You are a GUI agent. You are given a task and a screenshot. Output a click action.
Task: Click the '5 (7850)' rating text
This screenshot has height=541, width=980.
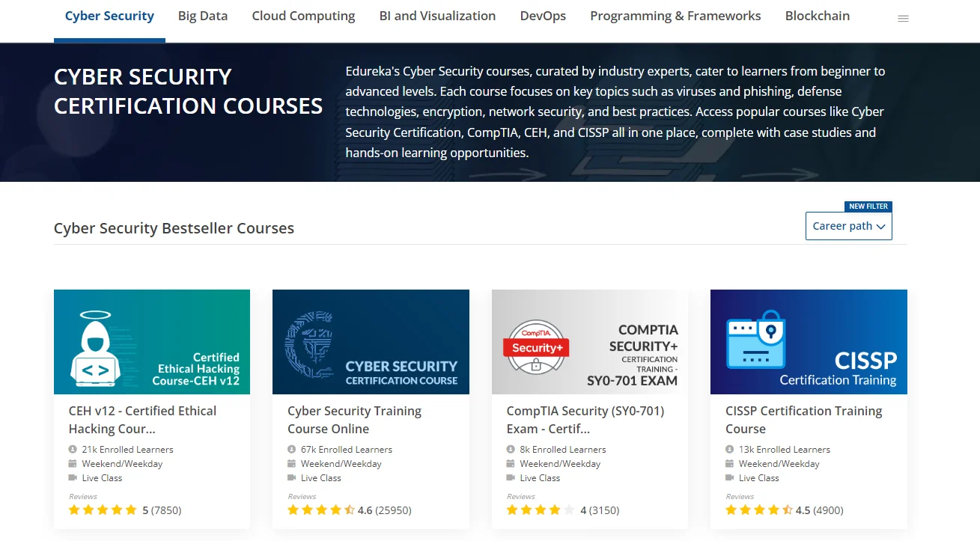pos(162,510)
